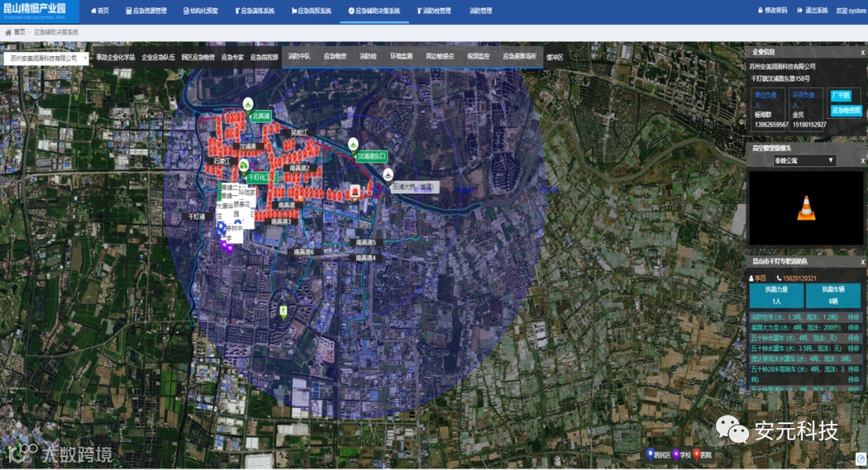Viewport: 868px width, 470px height.
Task: Close the 昆山市千灯专职消防队 panel
Action: click(x=862, y=262)
